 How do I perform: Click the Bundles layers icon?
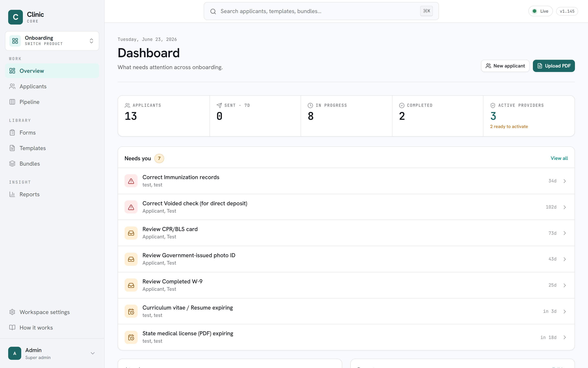tap(12, 164)
